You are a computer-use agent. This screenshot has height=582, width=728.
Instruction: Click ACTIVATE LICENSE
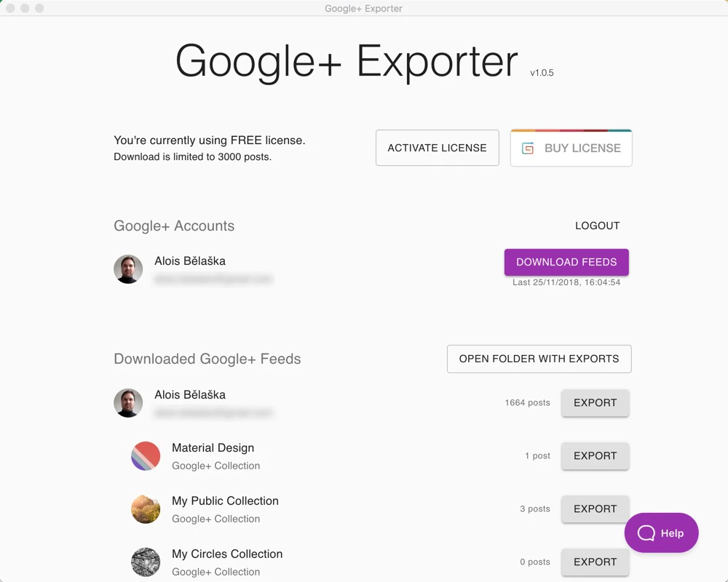(437, 148)
